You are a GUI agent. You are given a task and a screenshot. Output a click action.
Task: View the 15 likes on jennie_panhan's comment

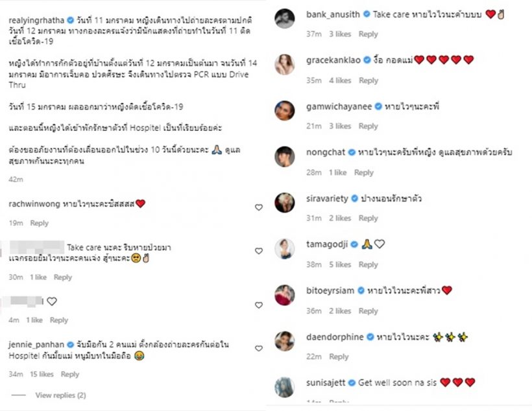42,374
